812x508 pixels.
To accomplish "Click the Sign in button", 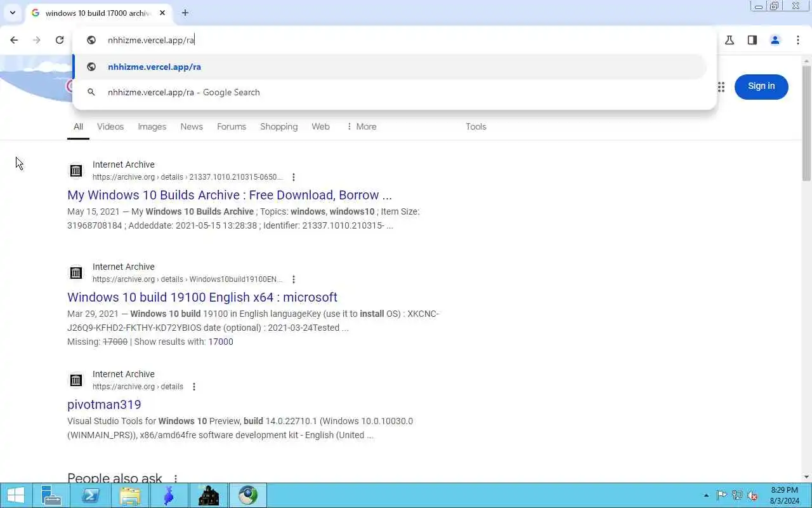I will (761, 86).
